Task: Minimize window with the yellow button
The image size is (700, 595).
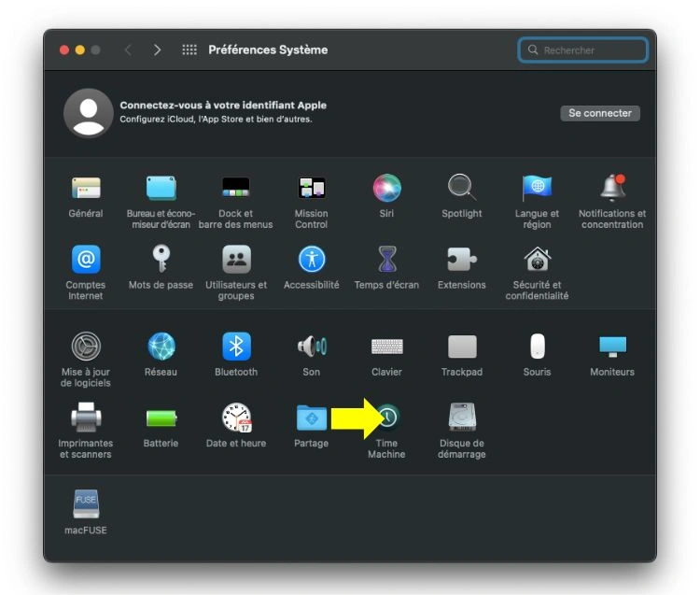Action: pos(80,50)
